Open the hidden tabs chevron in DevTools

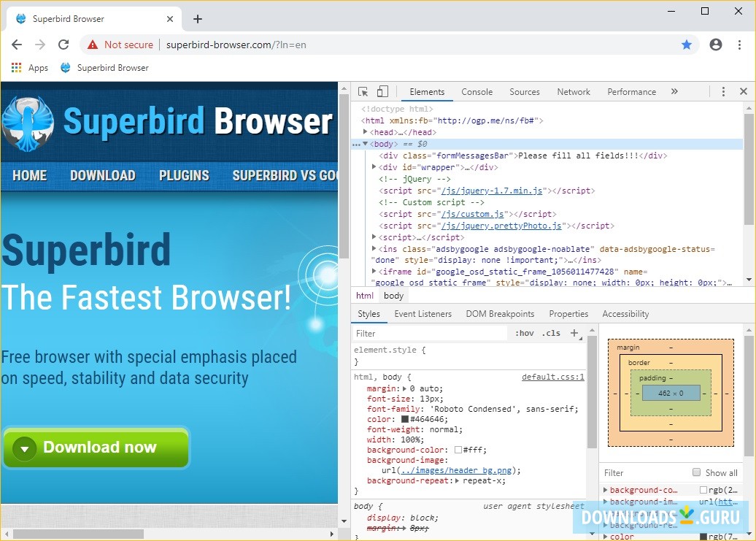coord(675,92)
